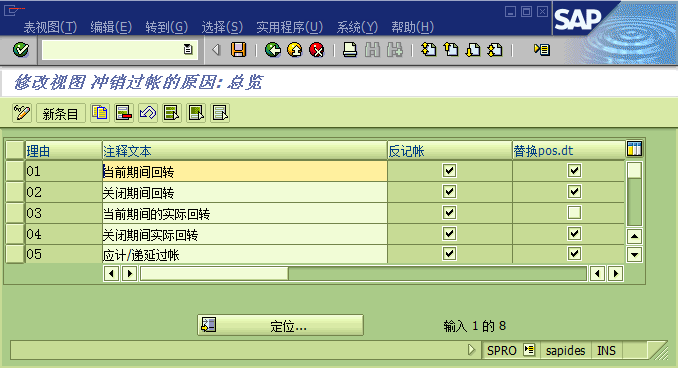Open the table column configuration icon

(634, 149)
